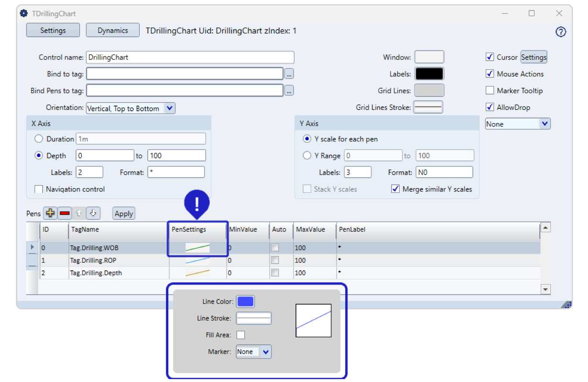Switch to the Settings tab
Viewport: 588px width, 382px height.
point(53,31)
